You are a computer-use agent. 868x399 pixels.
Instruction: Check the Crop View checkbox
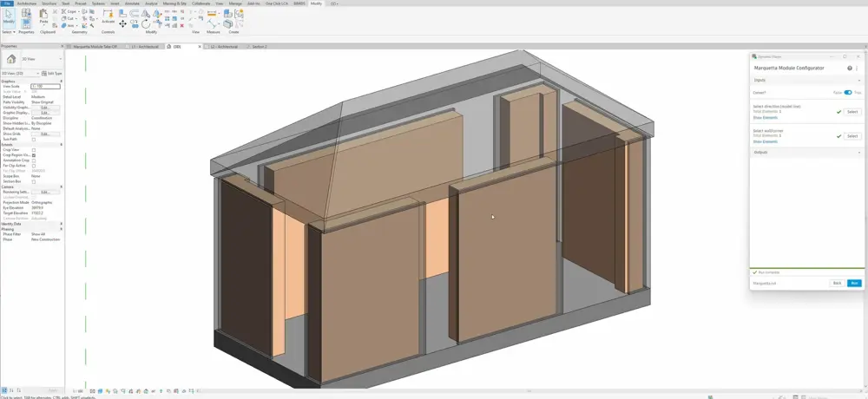pos(34,150)
